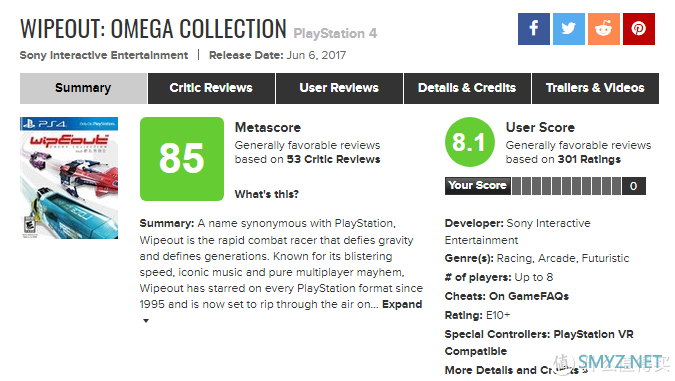Share page via Reddit icon
675x381 pixels.
[x=604, y=29]
